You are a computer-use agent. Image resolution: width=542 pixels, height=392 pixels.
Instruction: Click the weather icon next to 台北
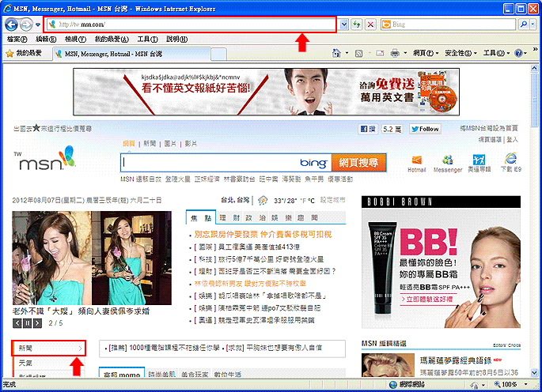tap(263, 200)
